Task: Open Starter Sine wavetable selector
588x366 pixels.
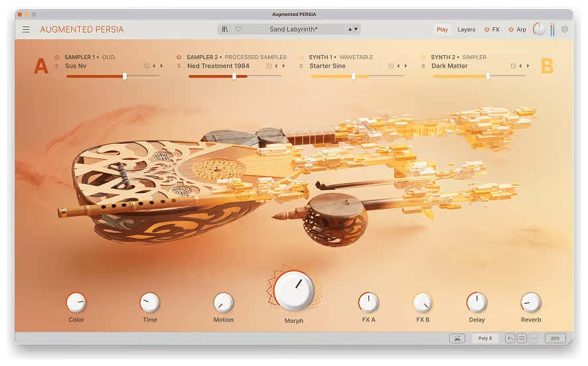Action: (327, 66)
